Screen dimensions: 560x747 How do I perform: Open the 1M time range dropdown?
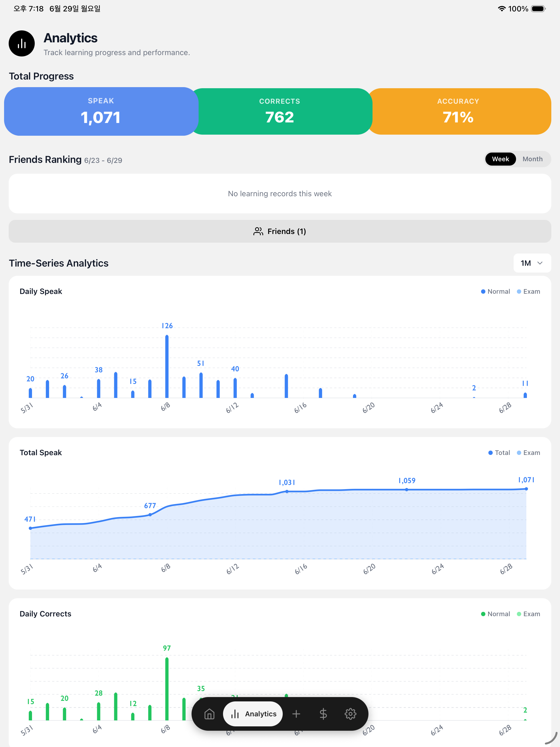coord(532,263)
